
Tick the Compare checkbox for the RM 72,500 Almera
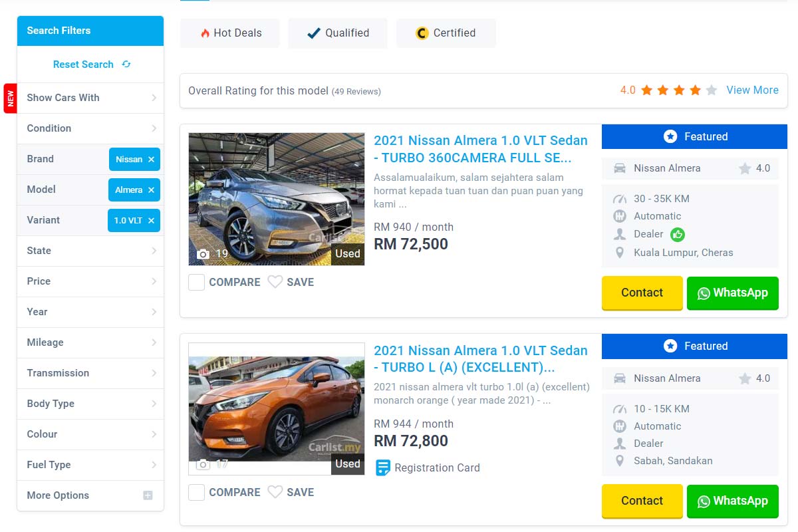click(196, 282)
